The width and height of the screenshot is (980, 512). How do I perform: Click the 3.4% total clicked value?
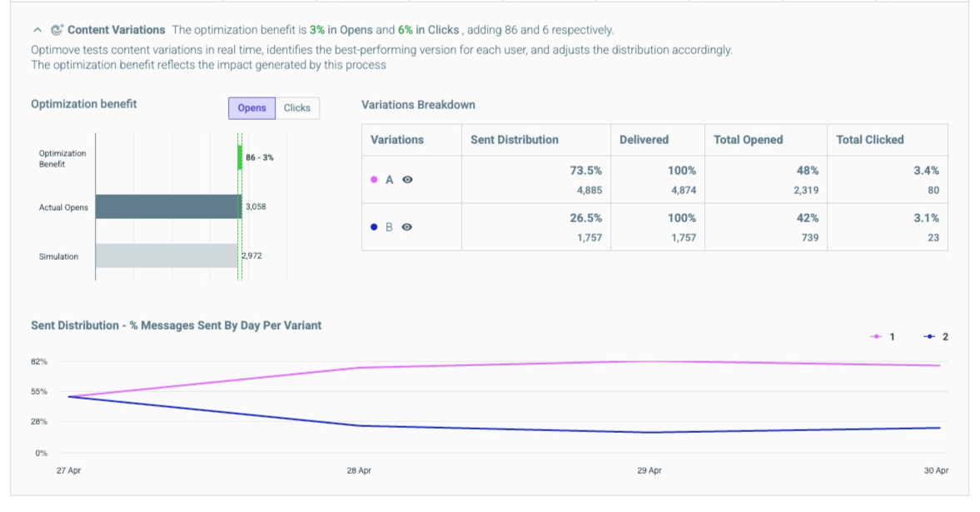pyautogui.click(x=926, y=171)
